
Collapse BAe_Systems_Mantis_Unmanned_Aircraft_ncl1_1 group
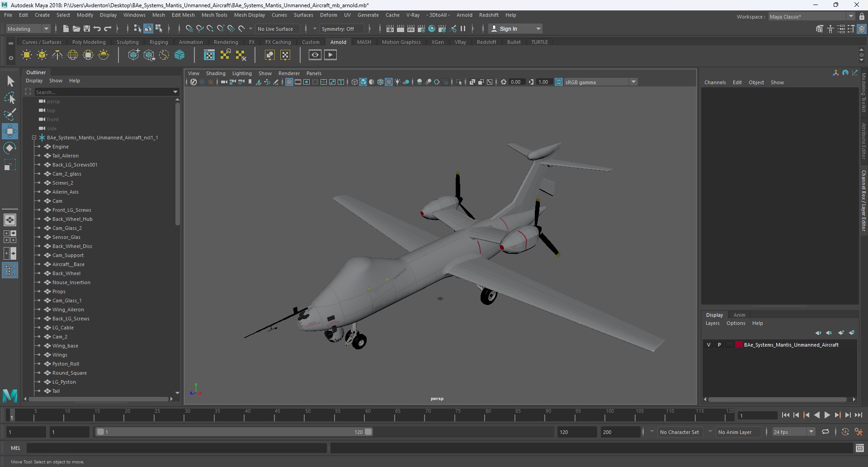(x=34, y=138)
